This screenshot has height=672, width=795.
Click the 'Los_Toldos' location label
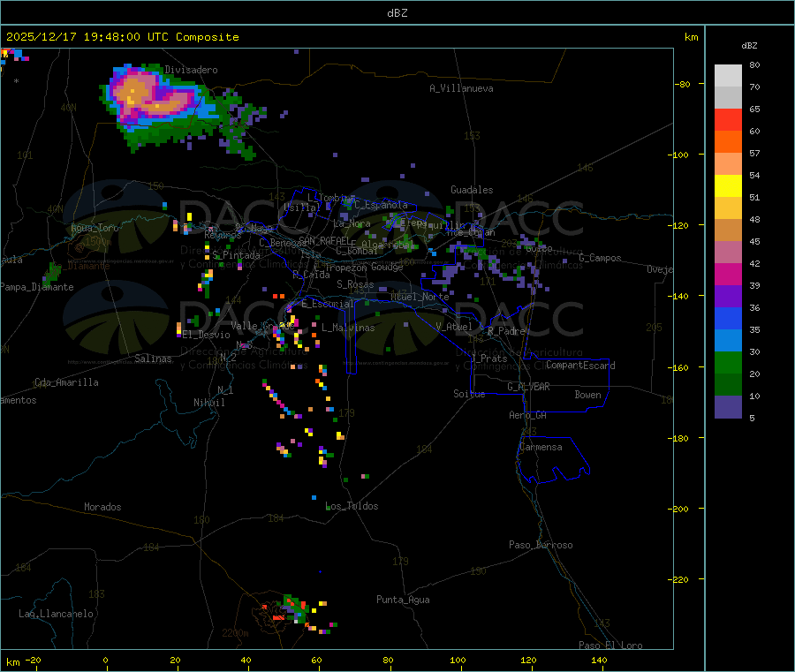point(352,506)
